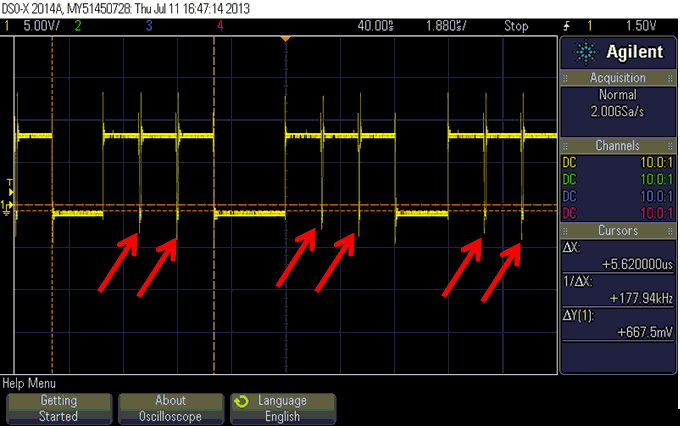This screenshot has width=680, height=429.
Task: Click blue channel 3 indicator
Action: [149, 26]
